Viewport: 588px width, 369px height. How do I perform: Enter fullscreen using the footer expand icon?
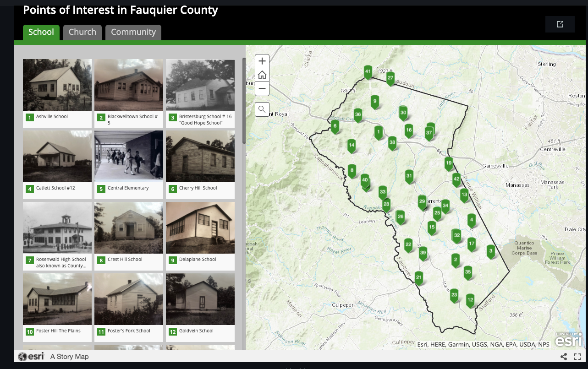(577, 357)
